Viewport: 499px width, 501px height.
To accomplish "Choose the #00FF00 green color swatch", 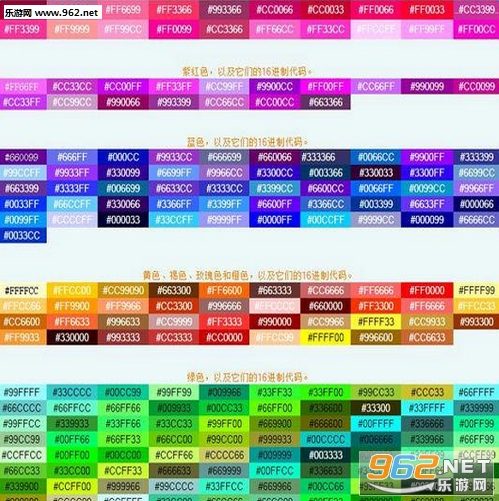I will pos(72,455).
